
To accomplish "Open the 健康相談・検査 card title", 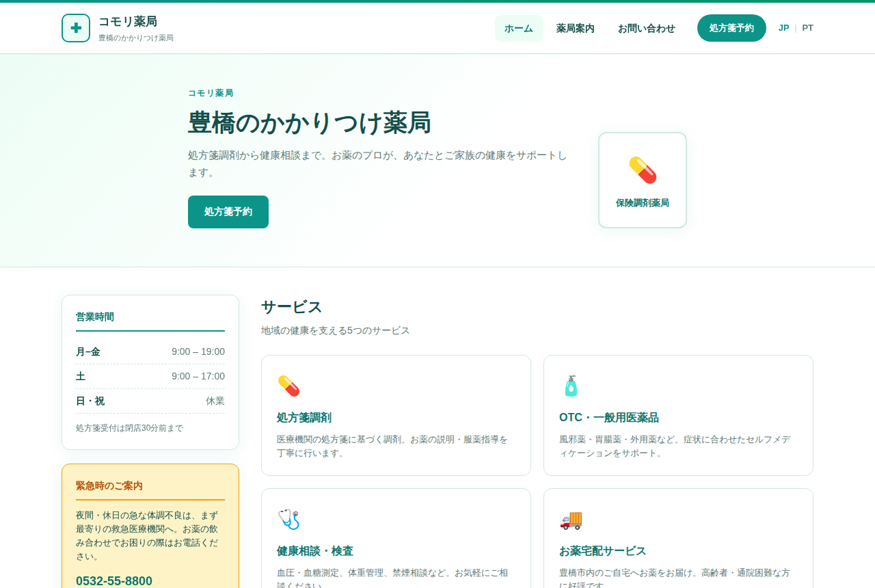I will click(315, 551).
